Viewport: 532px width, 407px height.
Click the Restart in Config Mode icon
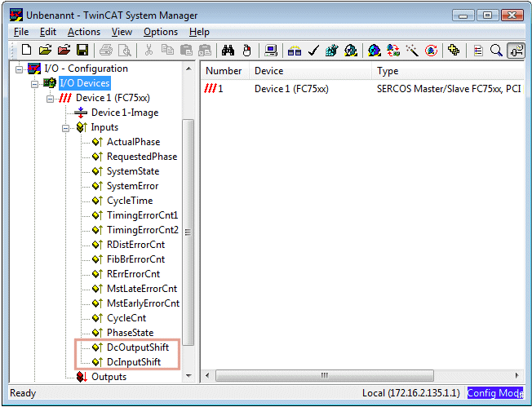375,51
